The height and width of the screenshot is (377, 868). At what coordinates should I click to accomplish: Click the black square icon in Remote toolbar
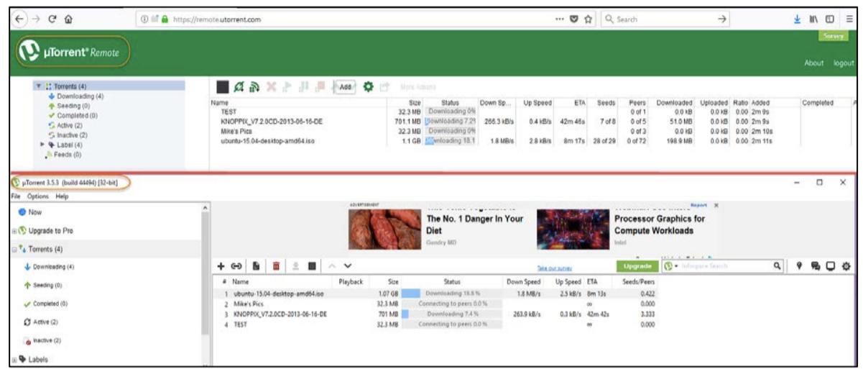pos(223,86)
